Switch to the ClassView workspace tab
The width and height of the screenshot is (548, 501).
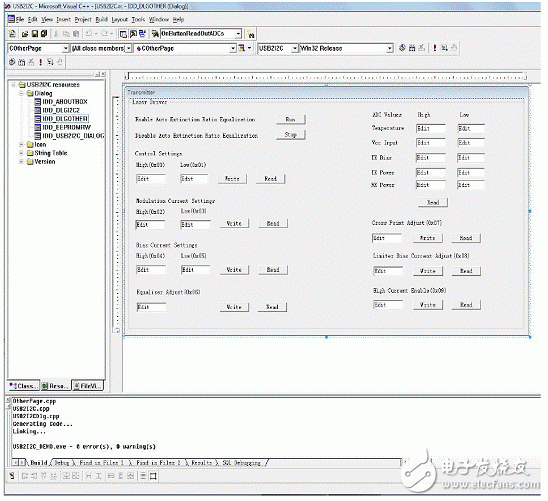24,386
